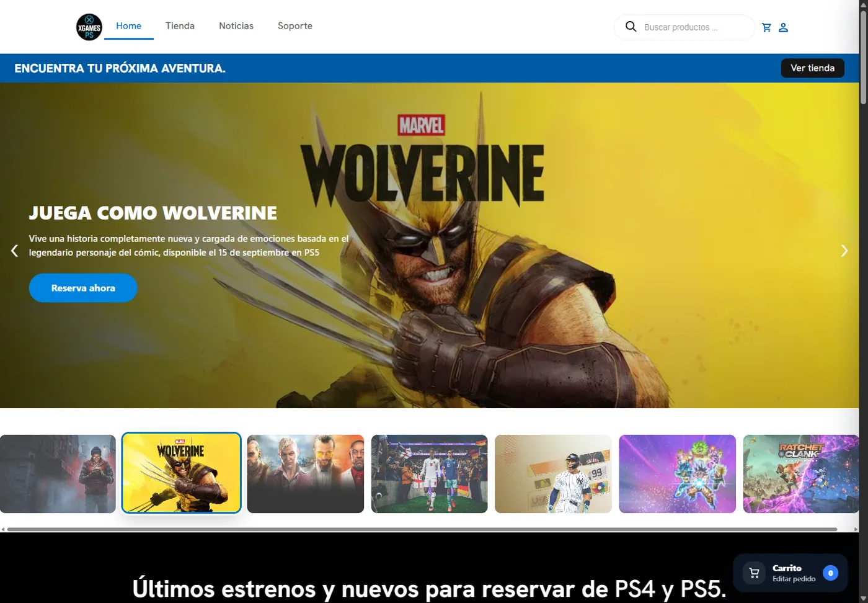Click the Últimos estrenos heading
This screenshot has height=603, width=868.
click(429, 588)
